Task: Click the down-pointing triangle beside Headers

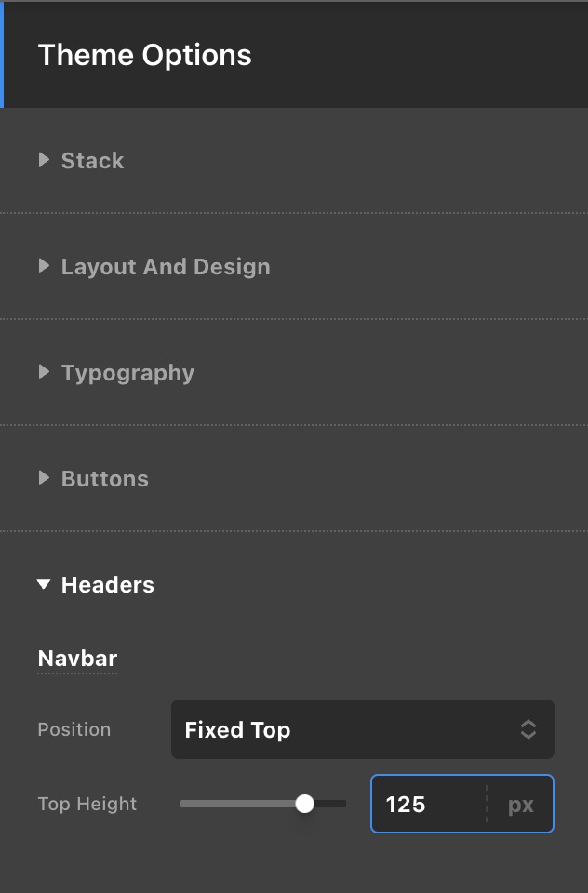Action: coord(44,584)
